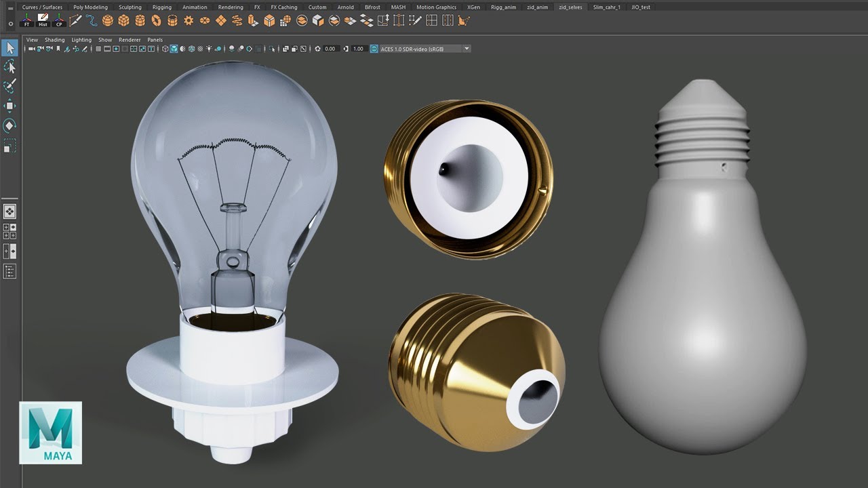
Task: Switch to the XGen shelf tab
Action: (x=474, y=7)
